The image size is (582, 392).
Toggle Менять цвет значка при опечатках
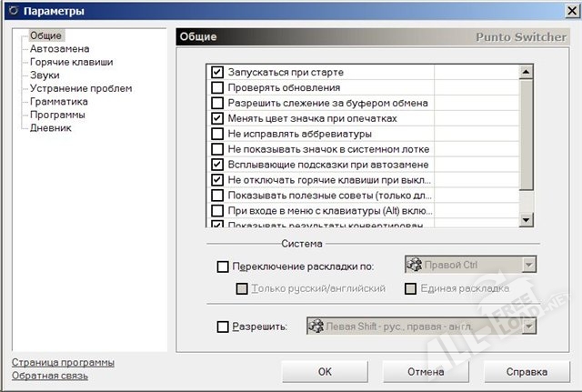point(217,118)
